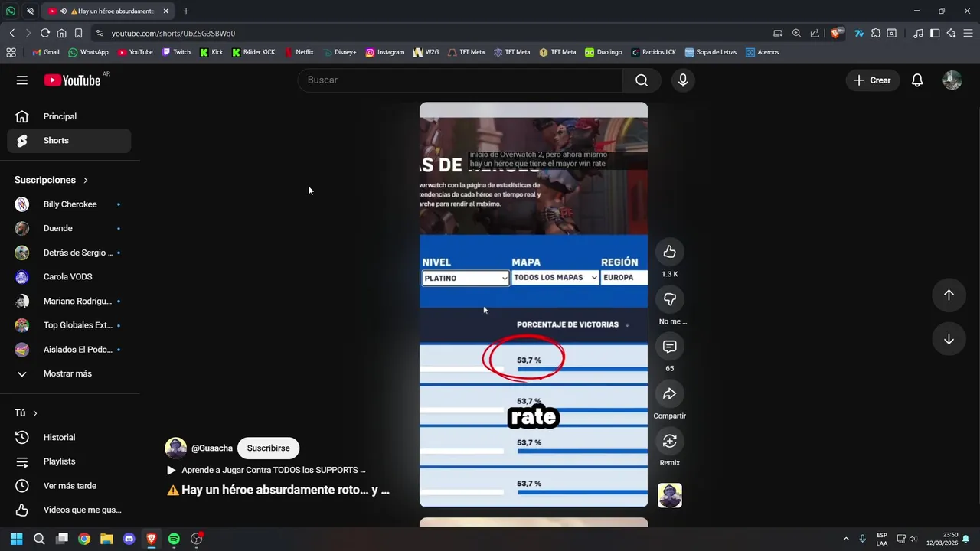Open linked video Aprende a Jugar Contra
The width and height of the screenshot is (980, 551).
(x=266, y=470)
